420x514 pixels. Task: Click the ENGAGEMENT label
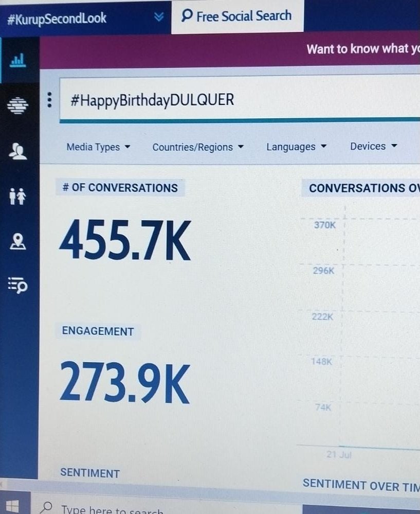click(x=98, y=331)
